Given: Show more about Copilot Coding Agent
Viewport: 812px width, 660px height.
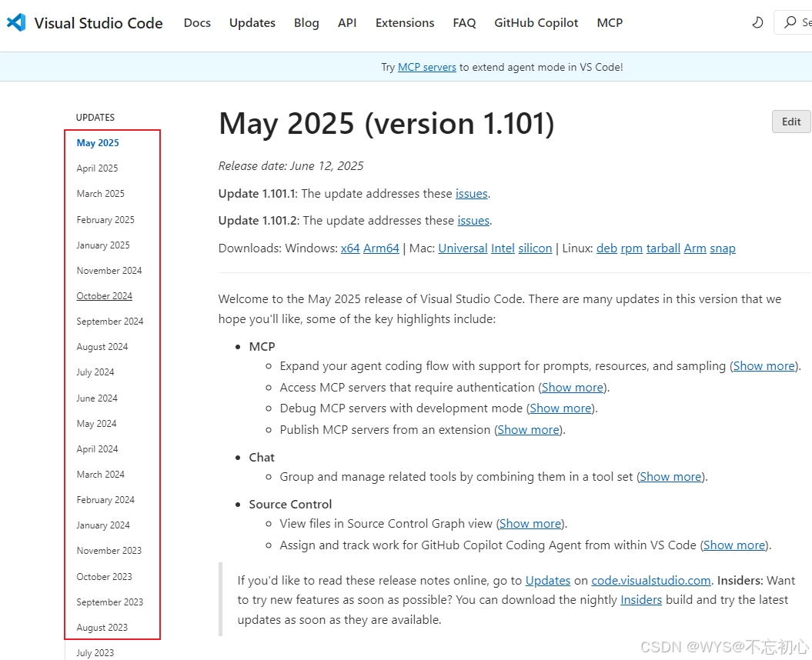Looking at the screenshot, I should [734, 545].
